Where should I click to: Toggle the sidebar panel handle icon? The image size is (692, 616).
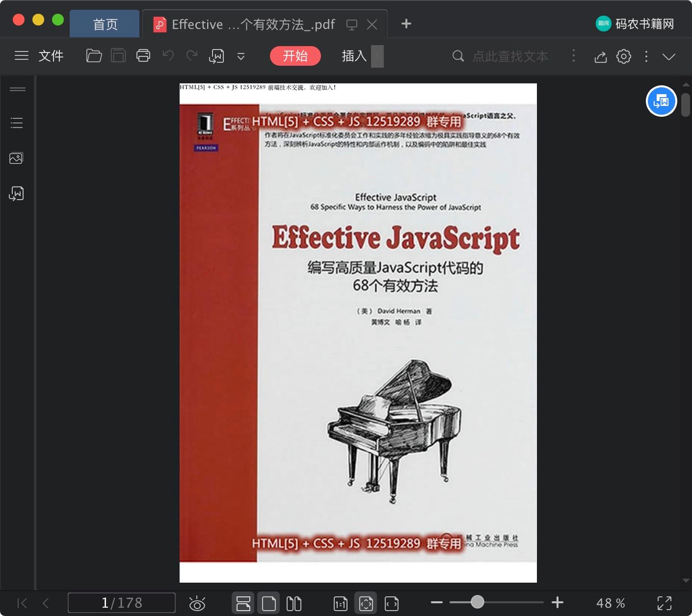(x=18, y=89)
